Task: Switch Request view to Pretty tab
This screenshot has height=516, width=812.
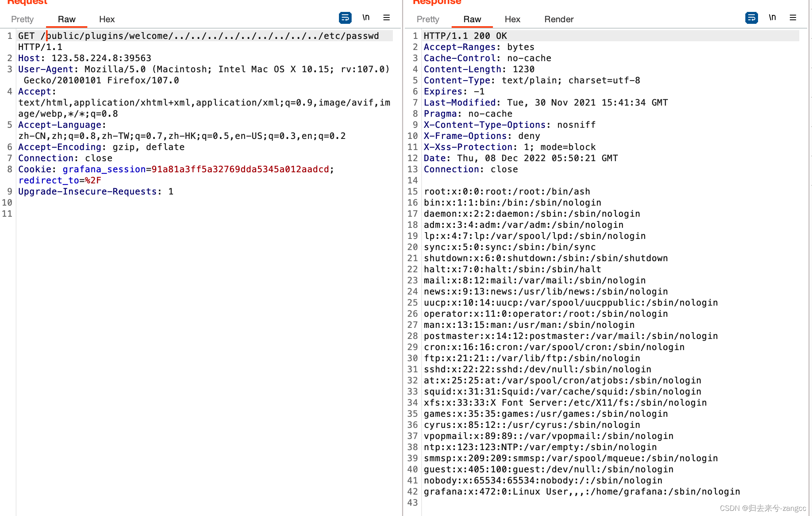Action: pos(22,19)
